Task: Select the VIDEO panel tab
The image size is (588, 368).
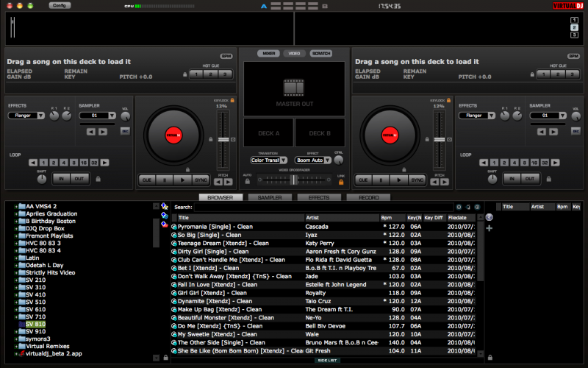Action: 295,53
